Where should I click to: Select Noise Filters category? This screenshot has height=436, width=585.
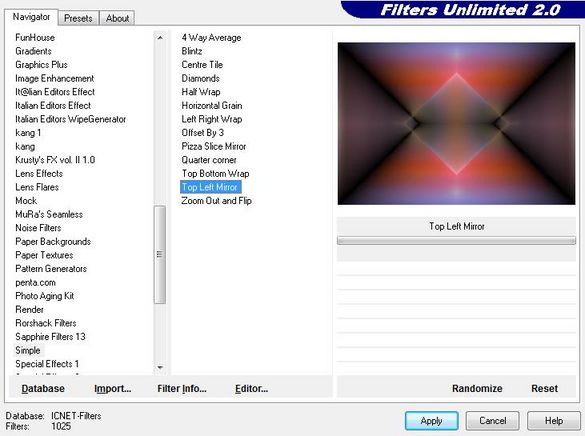point(38,228)
